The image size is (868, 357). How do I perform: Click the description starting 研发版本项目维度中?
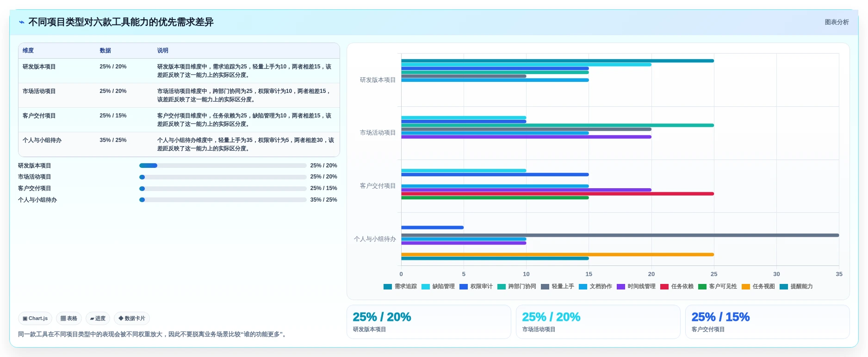click(x=245, y=71)
